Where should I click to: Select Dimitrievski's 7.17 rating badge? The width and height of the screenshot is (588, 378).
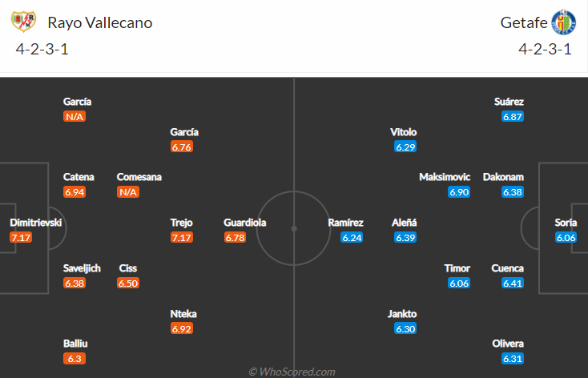pyautogui.click(x=21, y=237)
